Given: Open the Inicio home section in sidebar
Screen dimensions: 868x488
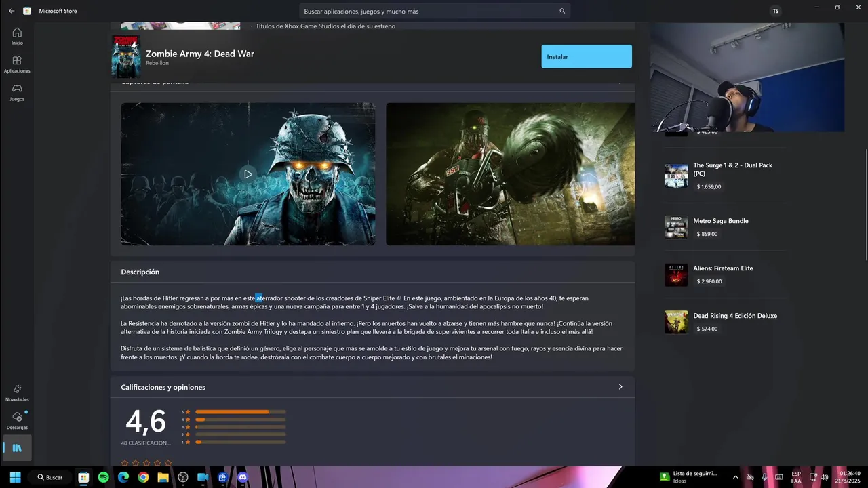Looking at the screenshot, I should click(17, 36).
